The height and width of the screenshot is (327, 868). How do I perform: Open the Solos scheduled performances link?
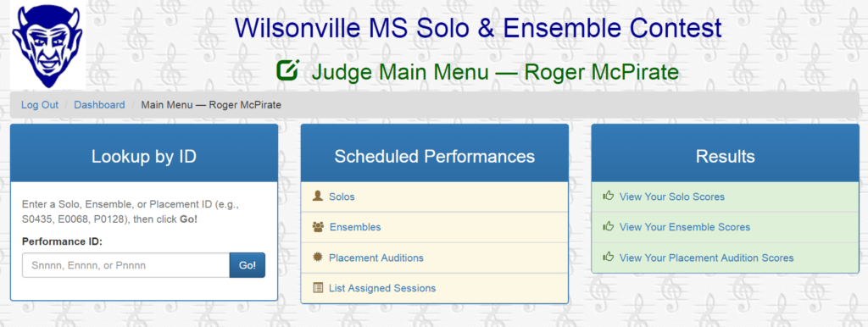click(342, 197)
